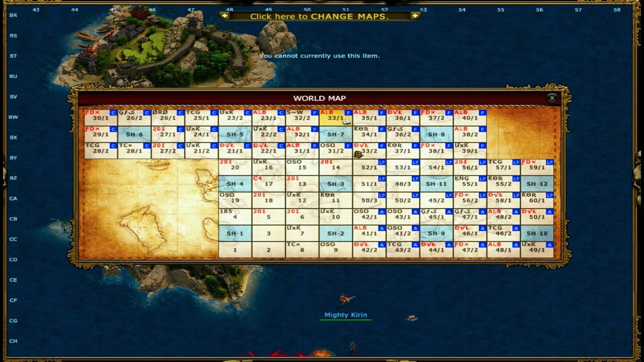The width and height of the screenshot is (644, 362).
Task: Choose map 14 on the world map
Action: [x=336, y=167]
